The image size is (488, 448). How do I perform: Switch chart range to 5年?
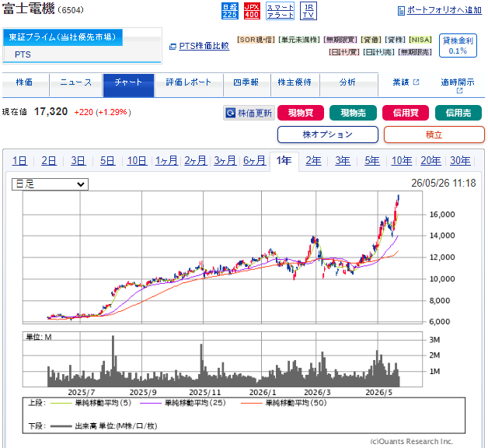coord(372,161)
